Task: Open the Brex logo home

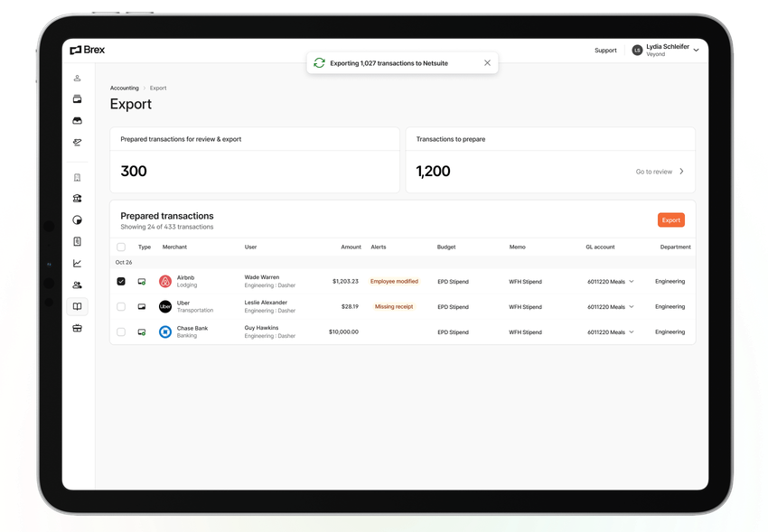Action: coord(87,50)
